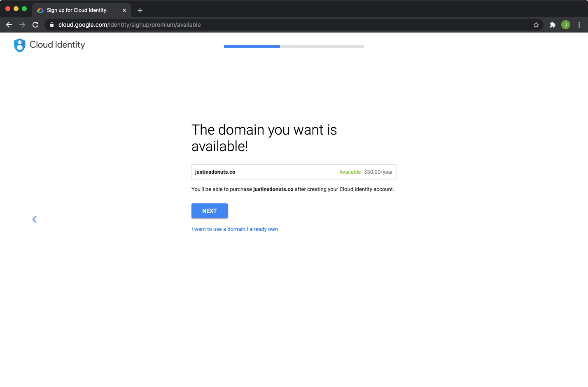Click the red close window button
The image size is (588, 387).
[8, 9]
